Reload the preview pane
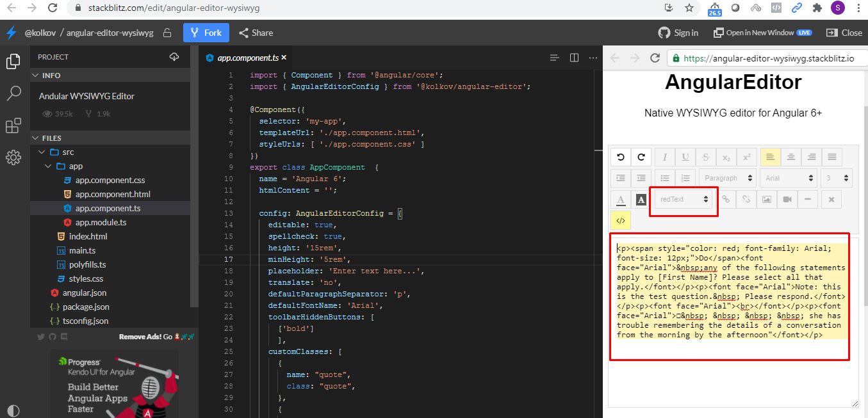This screenshot has height=418, width=868. click(655, 58)
